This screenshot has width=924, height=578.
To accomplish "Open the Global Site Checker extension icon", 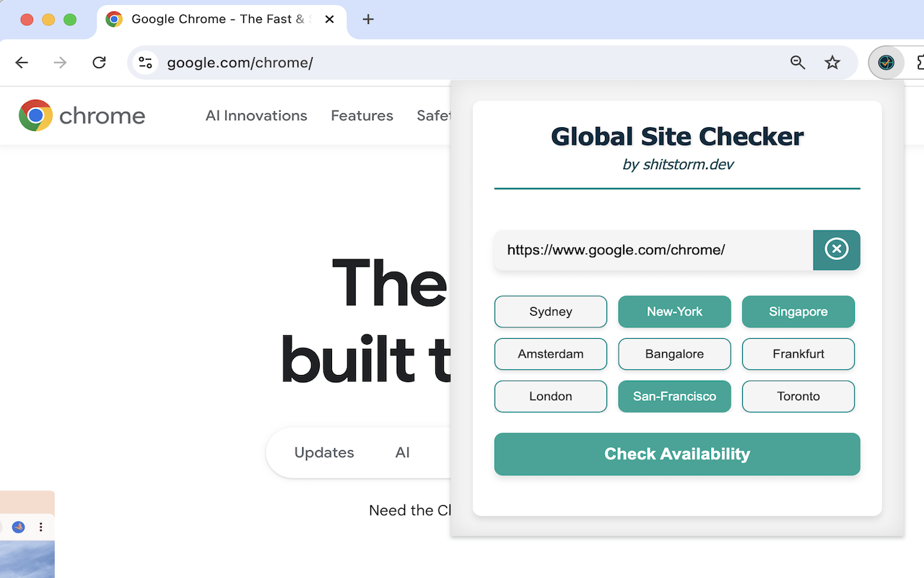I will (886, 63).
